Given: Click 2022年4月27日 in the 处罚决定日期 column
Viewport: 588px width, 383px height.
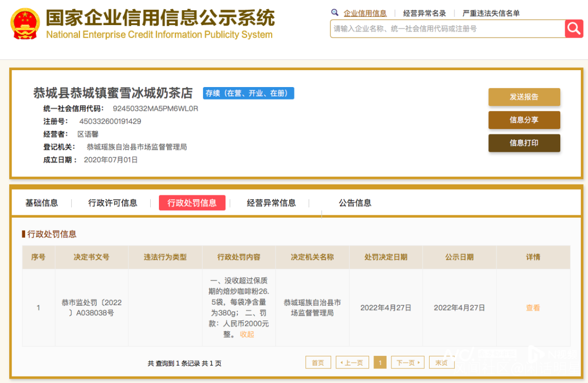Looking at the screenshot, I should [x=385, y=308].
